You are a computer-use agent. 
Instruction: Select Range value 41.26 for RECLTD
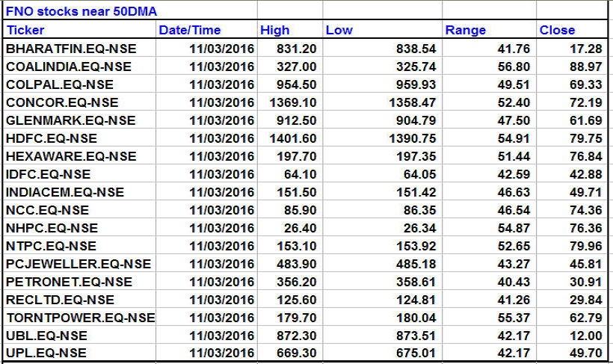[514, 300]
